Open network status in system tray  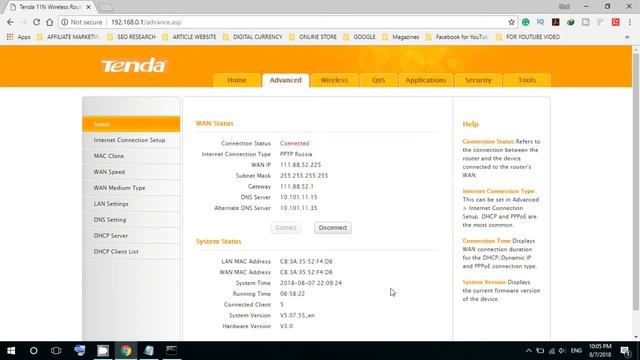551,351
